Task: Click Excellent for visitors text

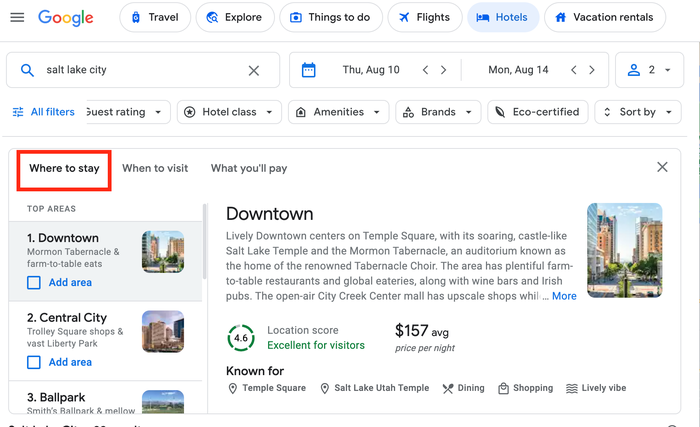Action: [x=316, y=345]
